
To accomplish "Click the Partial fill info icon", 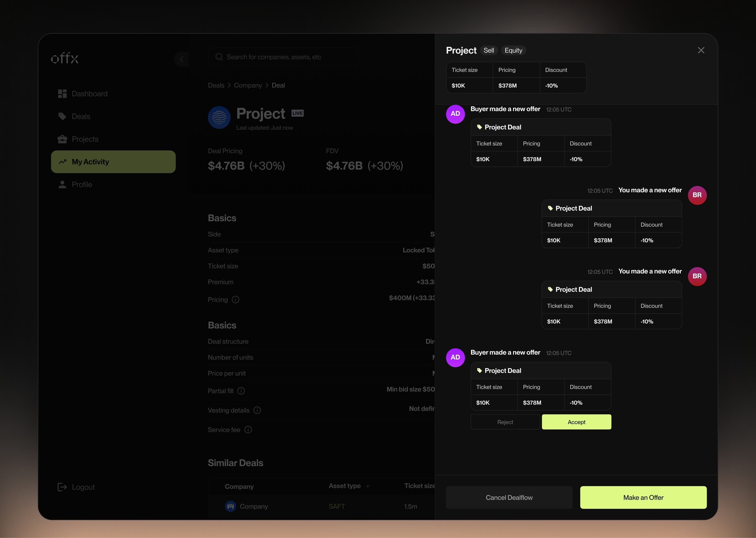I will [241, 391].
